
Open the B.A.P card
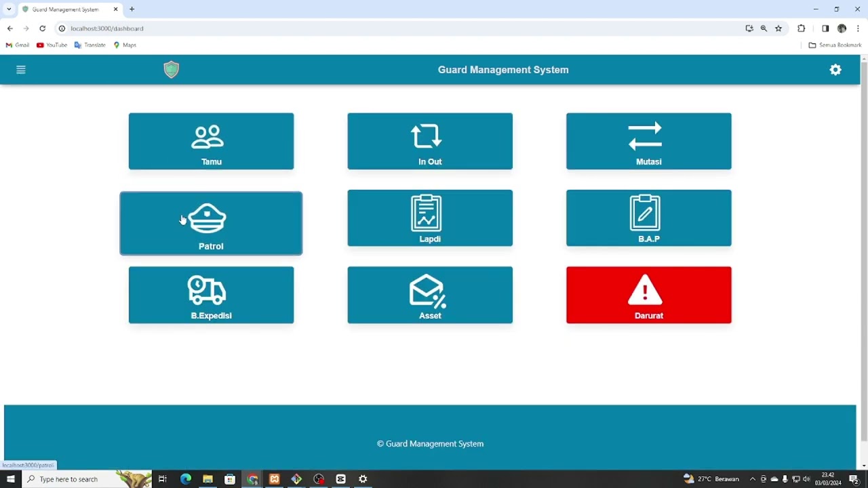(x=649, y=218)
